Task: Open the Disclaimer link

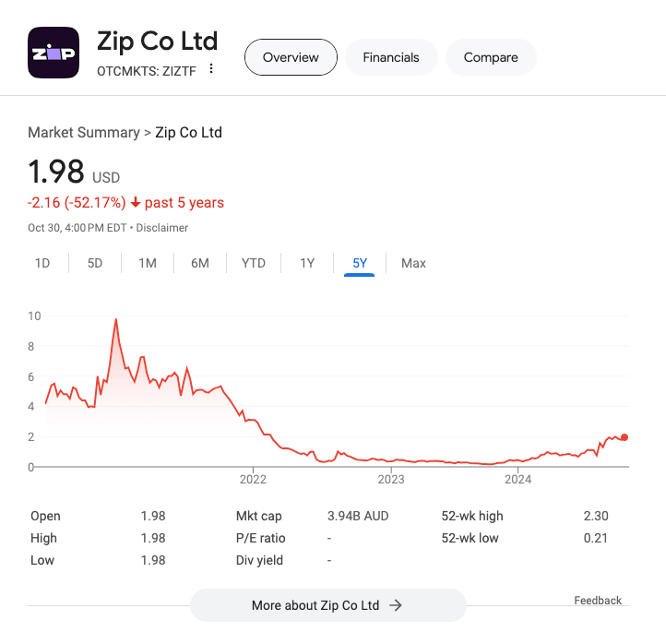Action: pyautogui.click(x=162, y=227)
